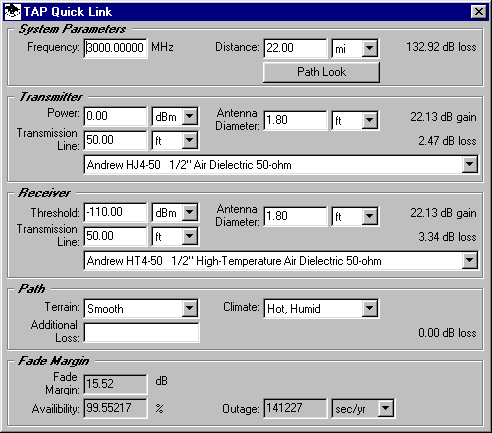The width and height of the screenshot is (492, 433).
Task: Close the TAP Quick Link window
Action: click(479, 12)
